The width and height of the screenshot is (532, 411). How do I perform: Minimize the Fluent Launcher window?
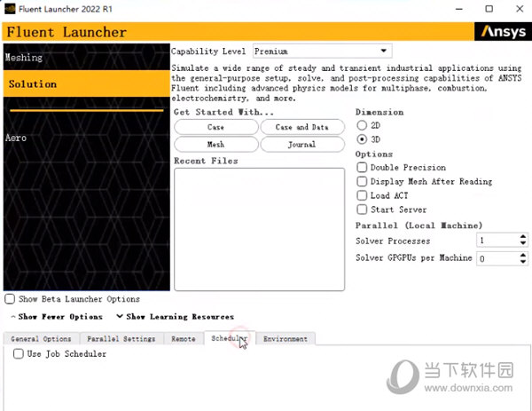click(459, 9)
